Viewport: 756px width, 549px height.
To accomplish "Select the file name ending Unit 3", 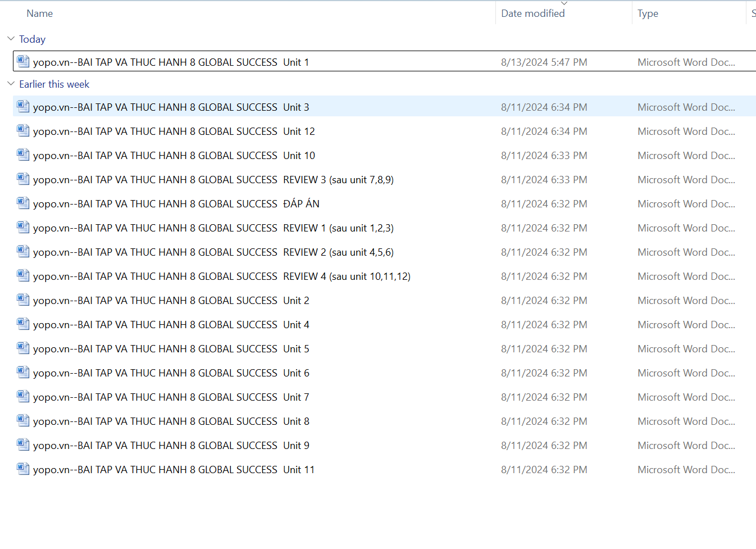I will (x=171, y=107).
